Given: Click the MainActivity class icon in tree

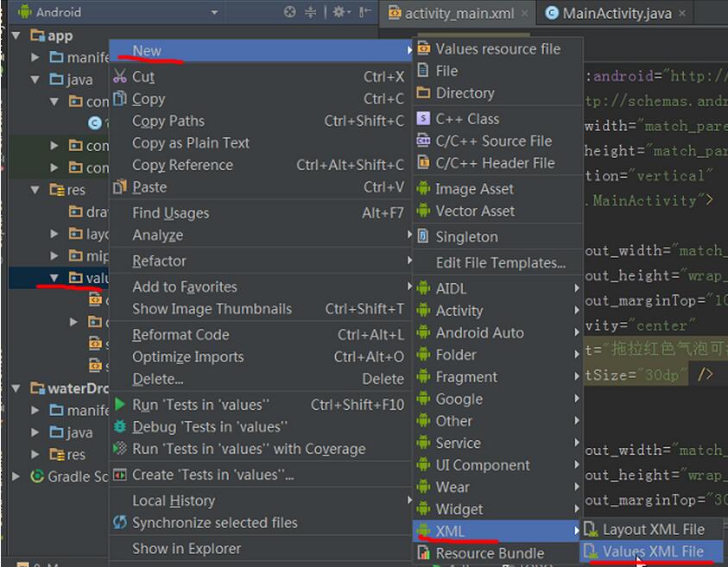Looking at the screenshot, I should (x=95, y=123).
